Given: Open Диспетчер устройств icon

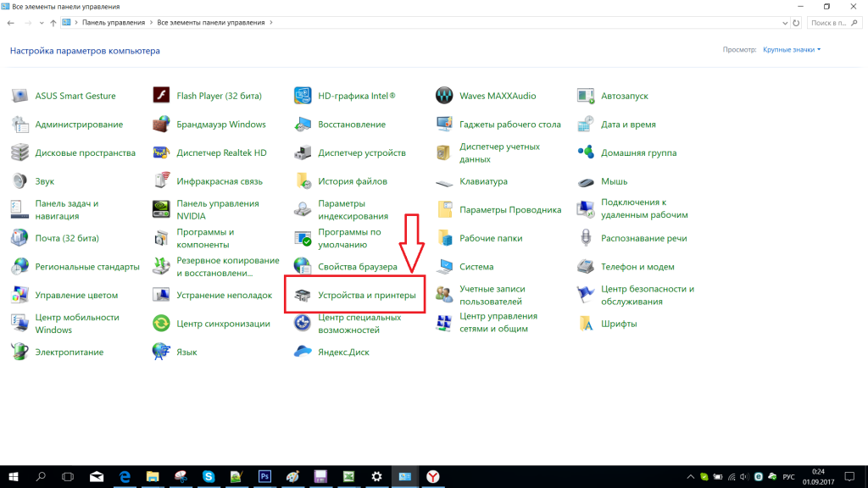Looking at the screenshot, I should click(x=303, y=152).
